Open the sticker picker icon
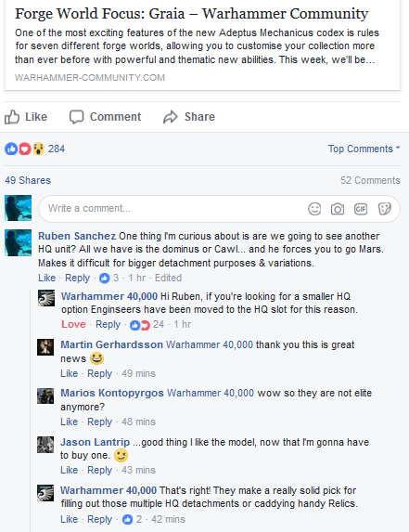 384,209
